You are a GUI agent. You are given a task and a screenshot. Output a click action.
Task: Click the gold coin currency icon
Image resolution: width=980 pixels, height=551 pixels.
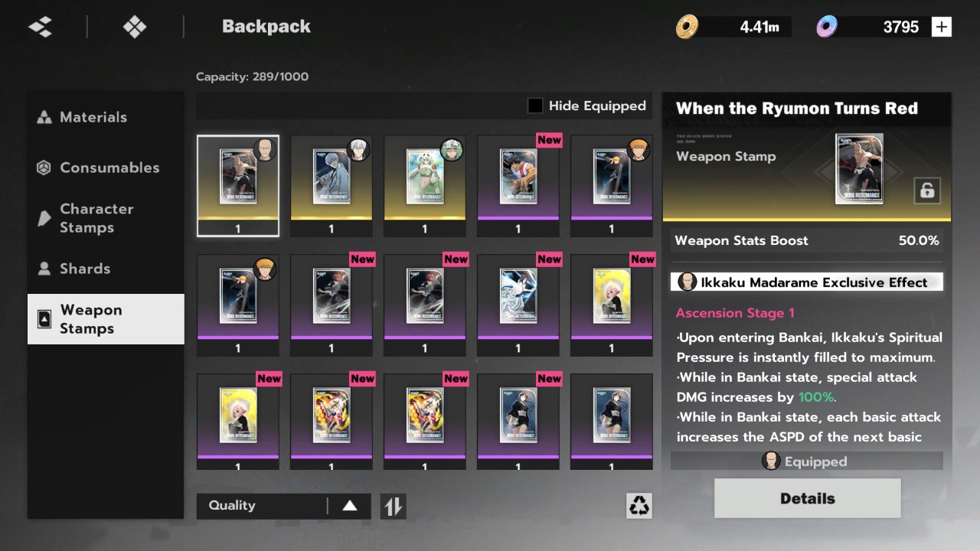[687, 27]
